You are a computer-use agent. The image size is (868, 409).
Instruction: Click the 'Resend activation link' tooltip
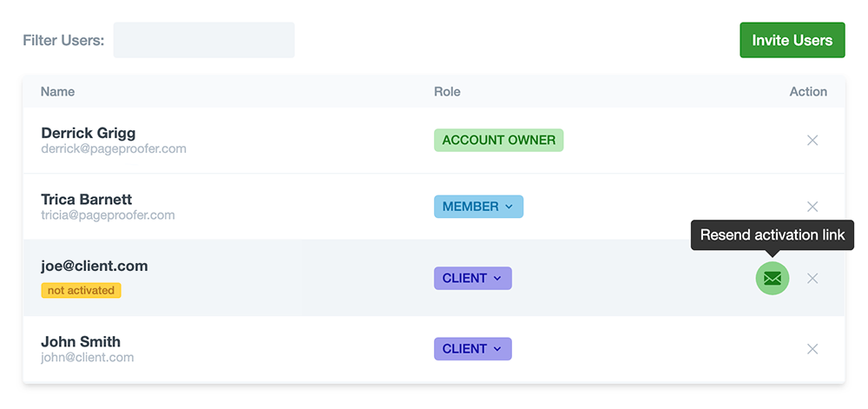[x=773, y=235]
